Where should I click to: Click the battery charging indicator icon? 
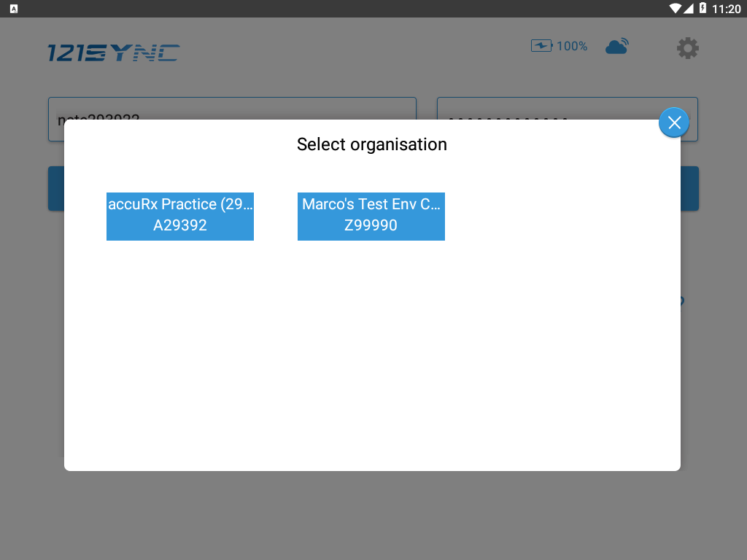pos(542,46)
